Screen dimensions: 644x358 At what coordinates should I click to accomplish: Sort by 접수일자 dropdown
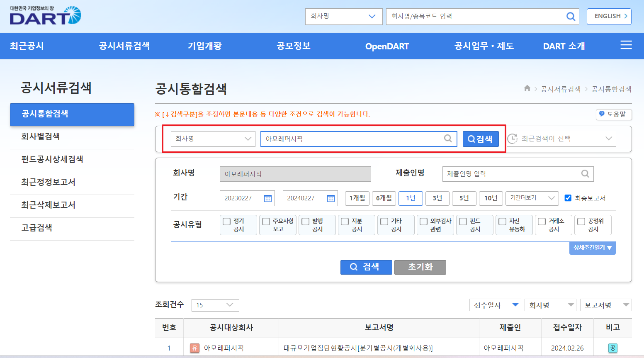click(495, 305)
